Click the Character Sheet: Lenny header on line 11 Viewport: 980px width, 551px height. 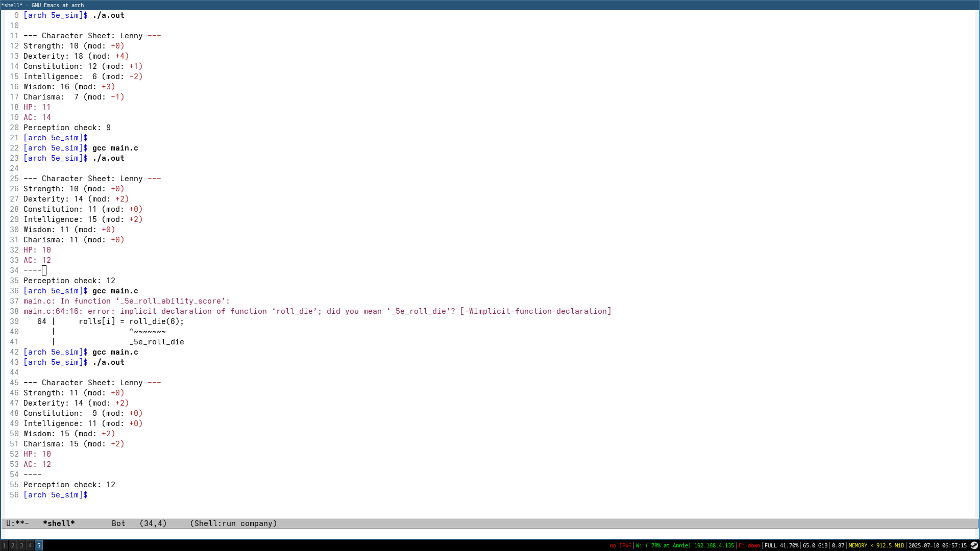(x=92, y=36)
